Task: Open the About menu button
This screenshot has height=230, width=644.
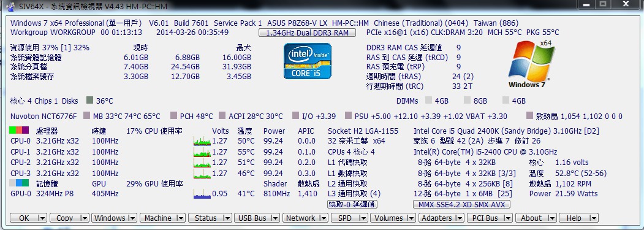Action: (x=531, y=218)
